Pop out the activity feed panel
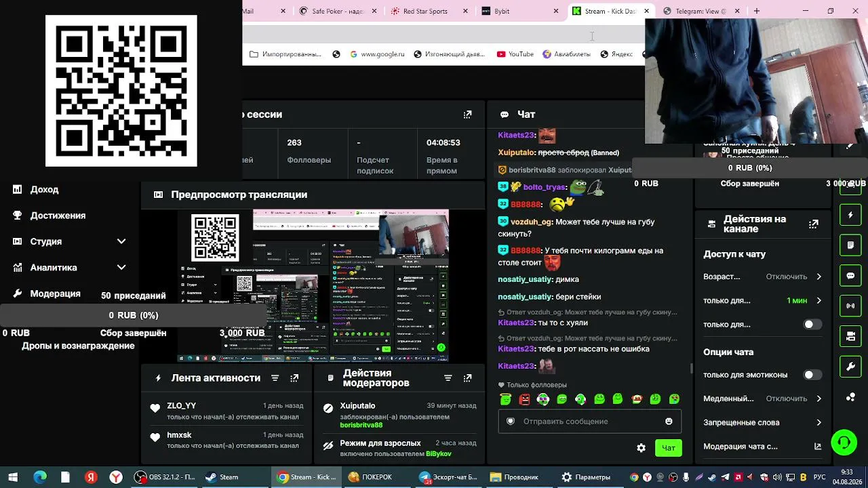Image resolution: width=868 pixels, height=488 pixels. point(294,378)
